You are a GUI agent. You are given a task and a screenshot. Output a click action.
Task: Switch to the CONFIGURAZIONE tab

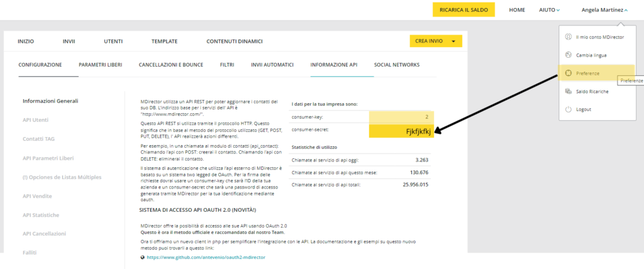pos(40,65)
